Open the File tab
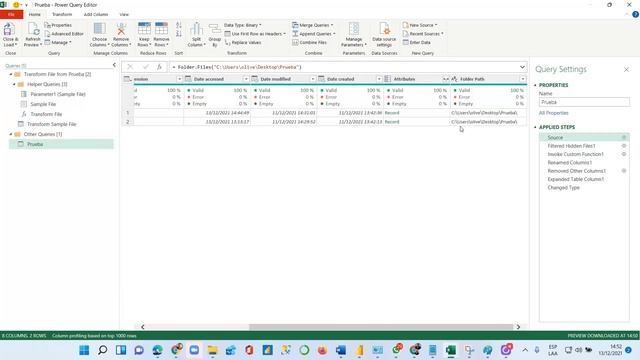640x360 pixels. coord(11,15)
